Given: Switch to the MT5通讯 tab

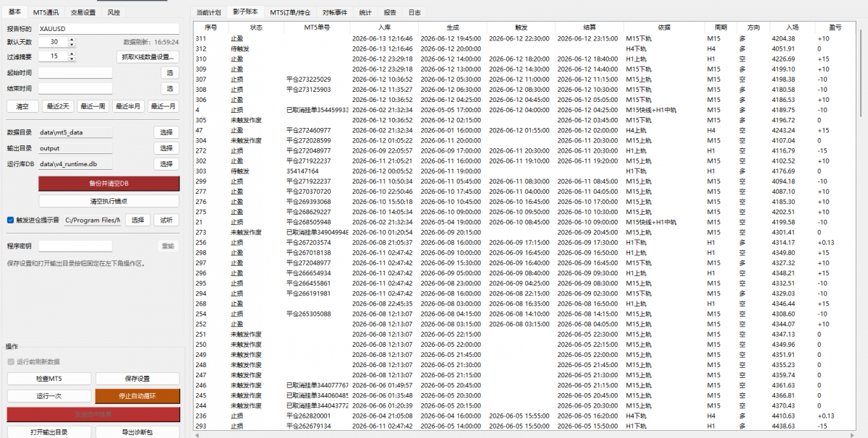Looking at the screenshot, I should click(x=46, y=12).
